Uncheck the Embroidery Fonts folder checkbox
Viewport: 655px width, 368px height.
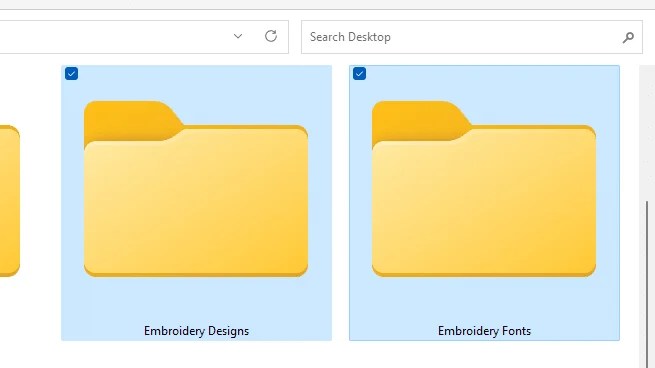[359, 74]
